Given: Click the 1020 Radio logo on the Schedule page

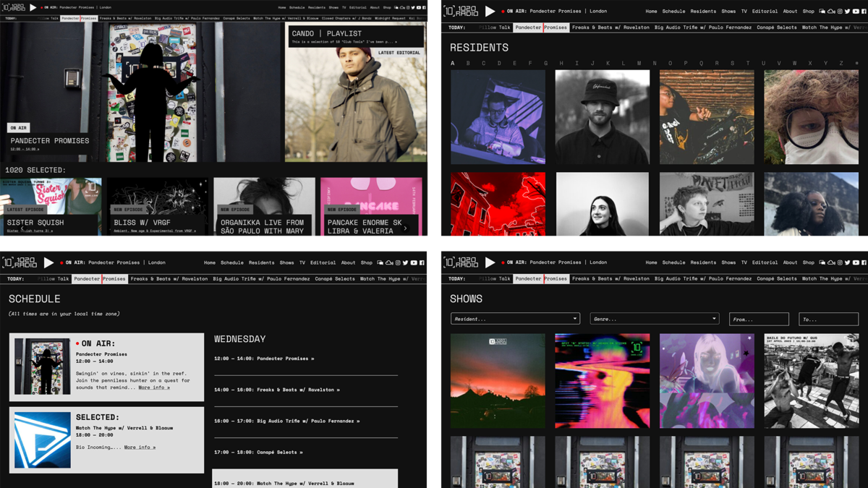Looking at the screenshot, I should pyautogui.click(x=20, y=262).
